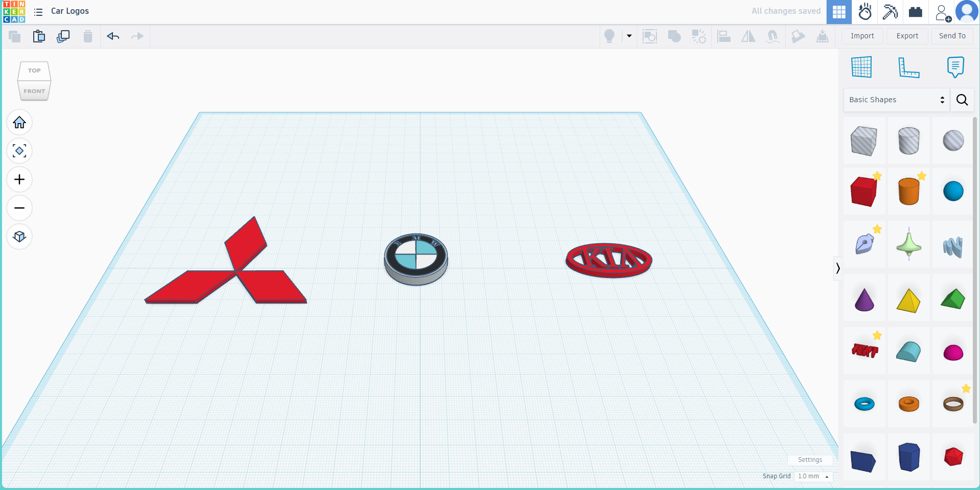The width and height of the screenshot is (980, 490).
Task: Select the green spinning top shape
Action: [x=909, y=244]
